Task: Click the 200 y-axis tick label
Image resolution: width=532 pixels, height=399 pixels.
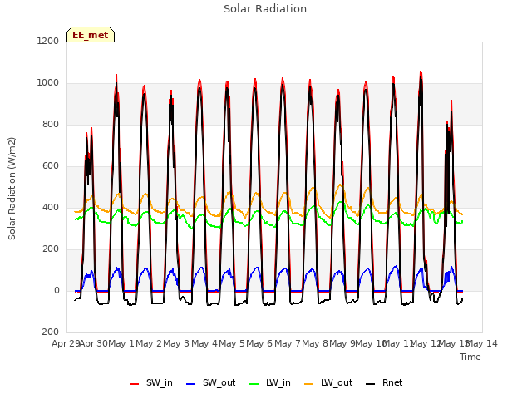Action: coord(51,249)
